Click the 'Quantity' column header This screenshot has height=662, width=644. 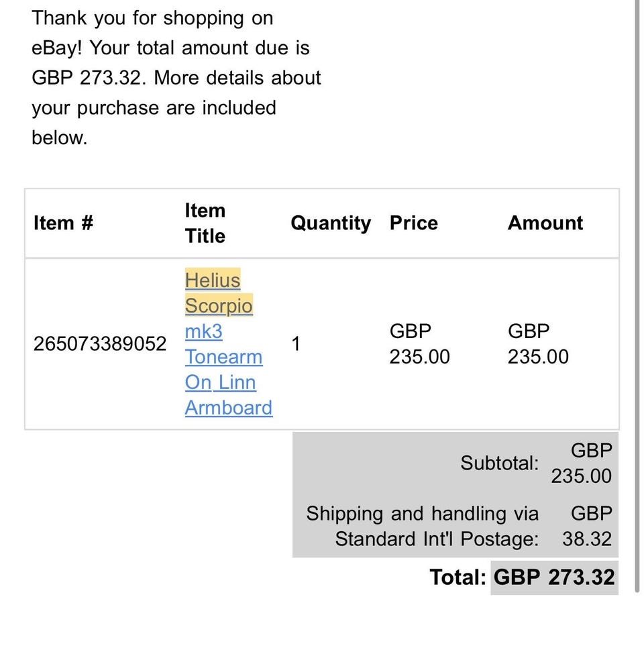click(x=331, y=223)
